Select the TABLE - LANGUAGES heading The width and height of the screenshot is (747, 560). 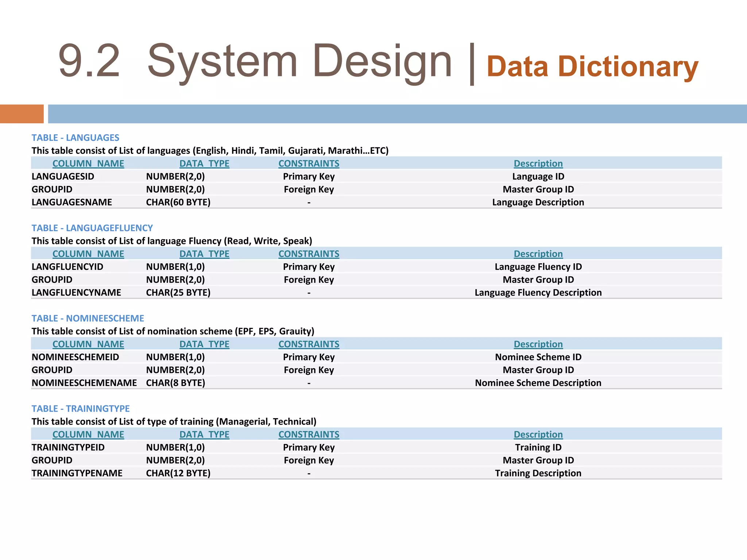click(75, 138)
